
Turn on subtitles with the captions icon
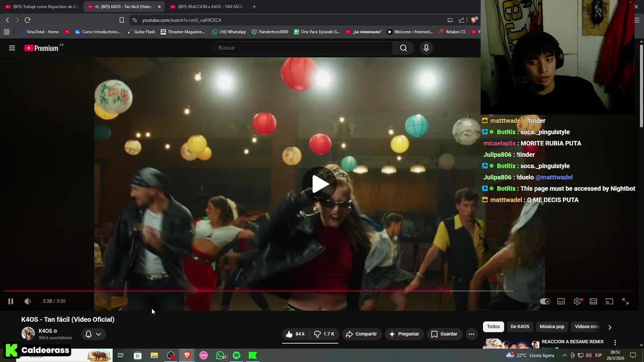coord(561,301)
